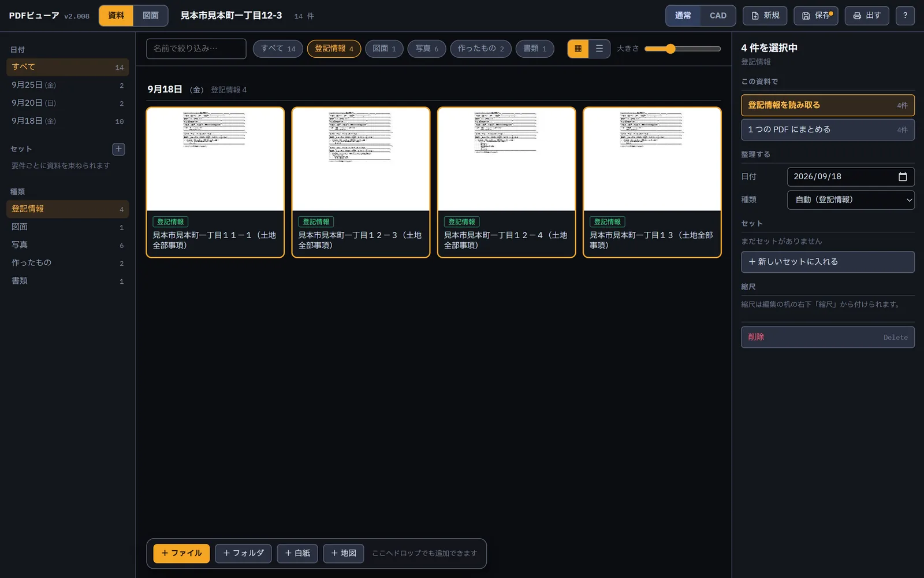This screenshot has height=578, width=924.
Task: Toggle to 通常 mode
Action: point(683,16)
